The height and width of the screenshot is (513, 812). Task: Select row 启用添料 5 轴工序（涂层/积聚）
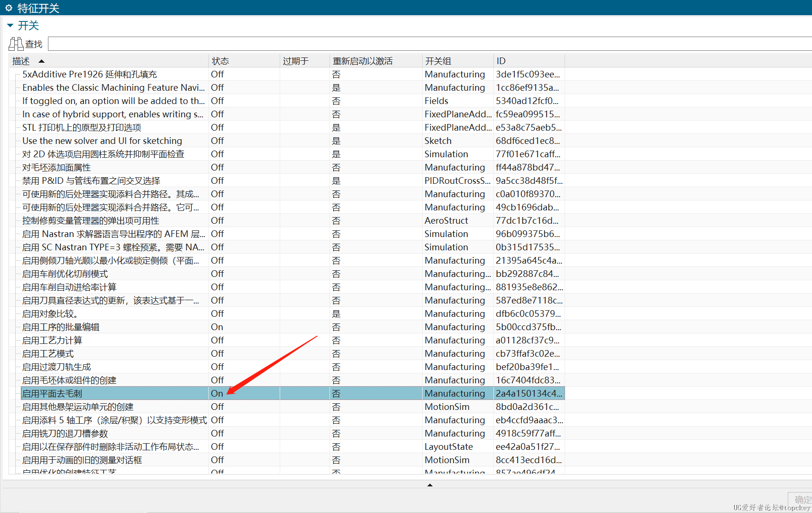(x=293, y=420)
